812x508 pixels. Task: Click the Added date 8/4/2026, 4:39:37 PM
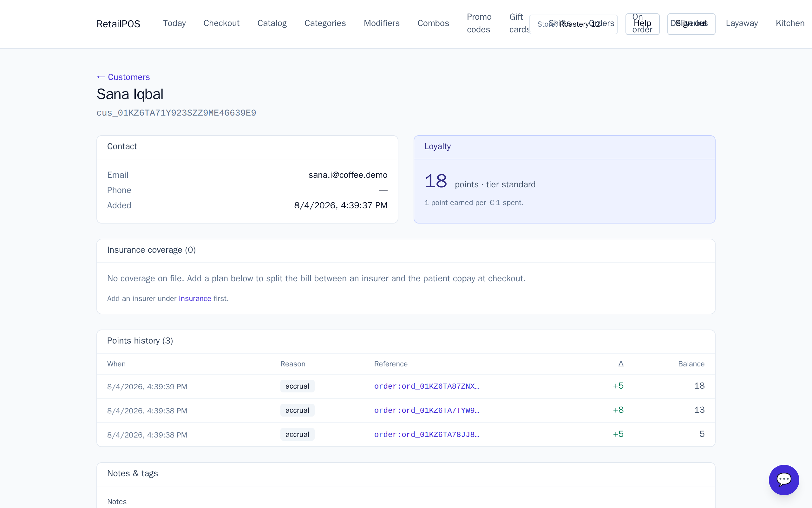point(341,205)
